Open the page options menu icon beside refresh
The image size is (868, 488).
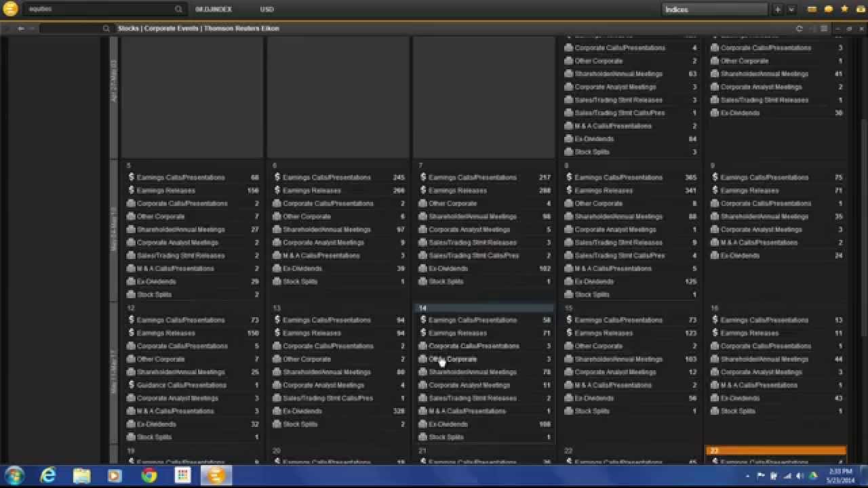pos(824,28)
